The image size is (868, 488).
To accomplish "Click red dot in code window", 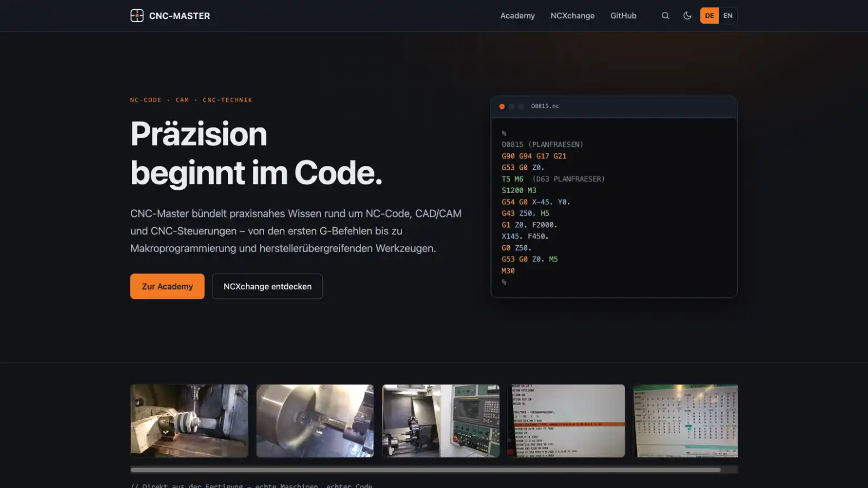I will [x=502, y=106].
